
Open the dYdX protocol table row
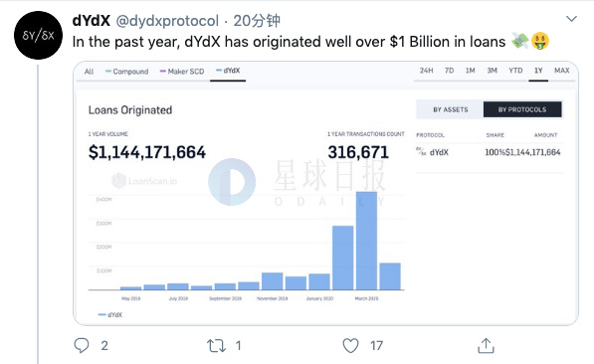[489, 152]
